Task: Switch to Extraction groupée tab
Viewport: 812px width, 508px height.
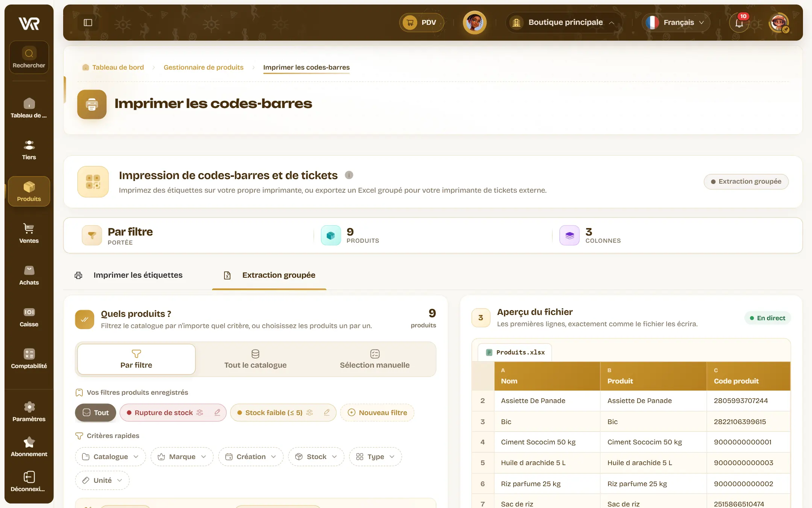Action: tap(269, 275)
